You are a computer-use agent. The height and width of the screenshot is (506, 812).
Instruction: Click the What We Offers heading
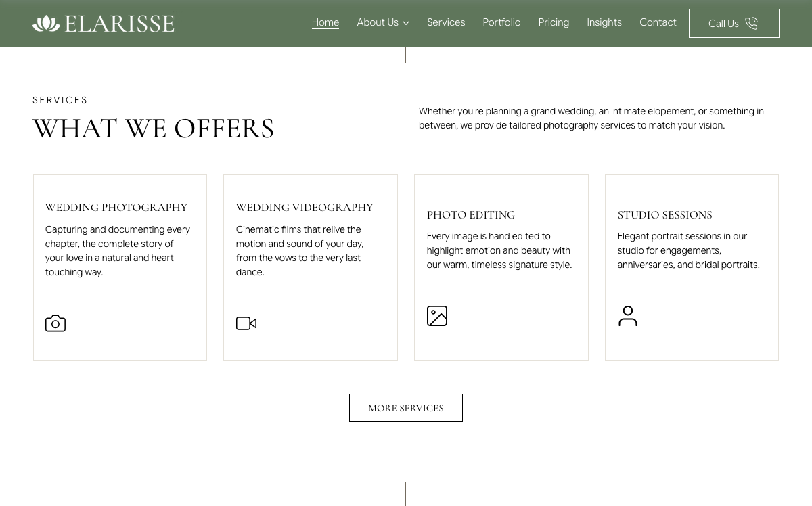[x=154, y=129]
